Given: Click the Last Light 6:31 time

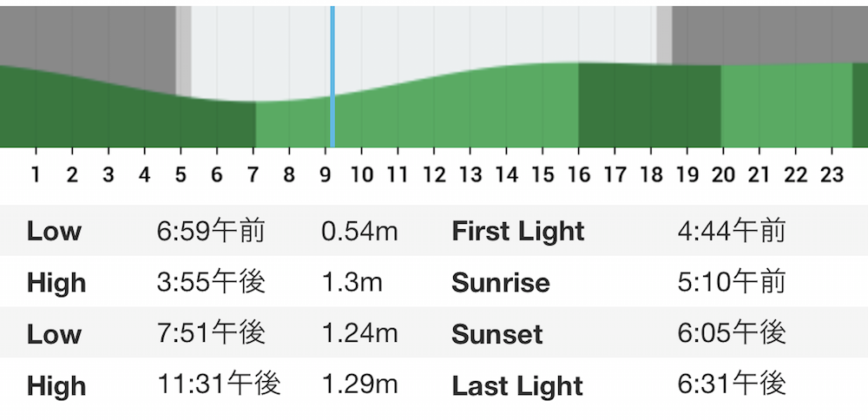Looking at the screenshot, I should pos(731,385).
